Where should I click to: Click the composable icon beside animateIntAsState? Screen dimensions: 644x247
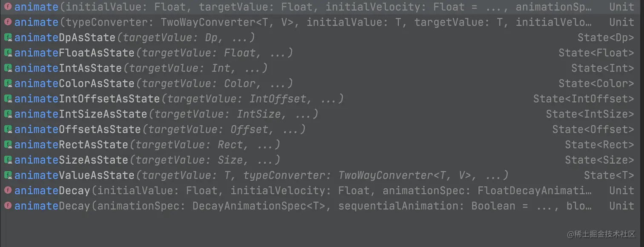coord(8,68)
